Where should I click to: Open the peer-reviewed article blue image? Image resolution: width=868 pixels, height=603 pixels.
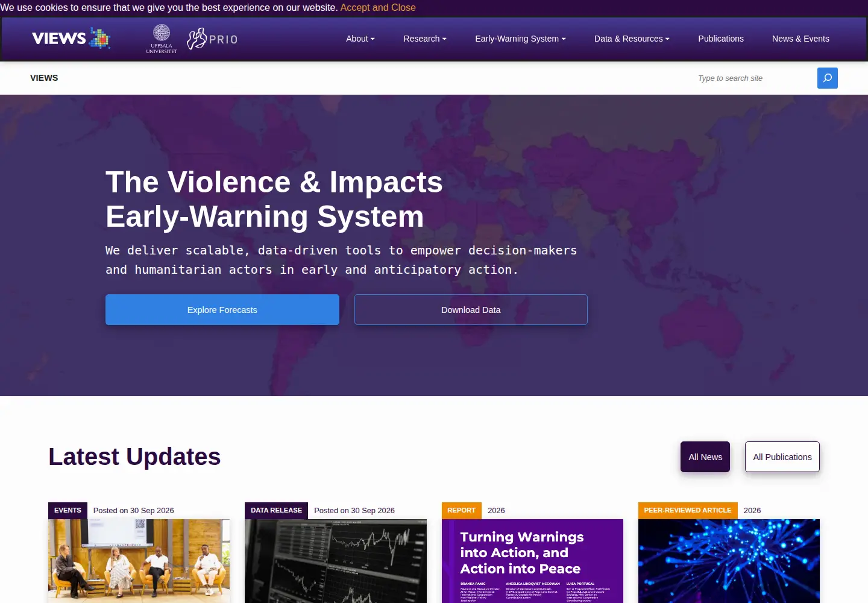click(x=729, y=561)
